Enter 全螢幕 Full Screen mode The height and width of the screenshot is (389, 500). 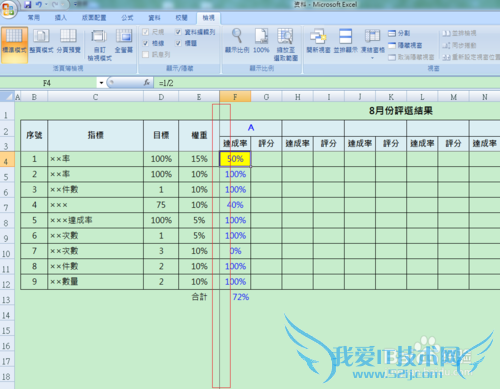pos(124,42)
